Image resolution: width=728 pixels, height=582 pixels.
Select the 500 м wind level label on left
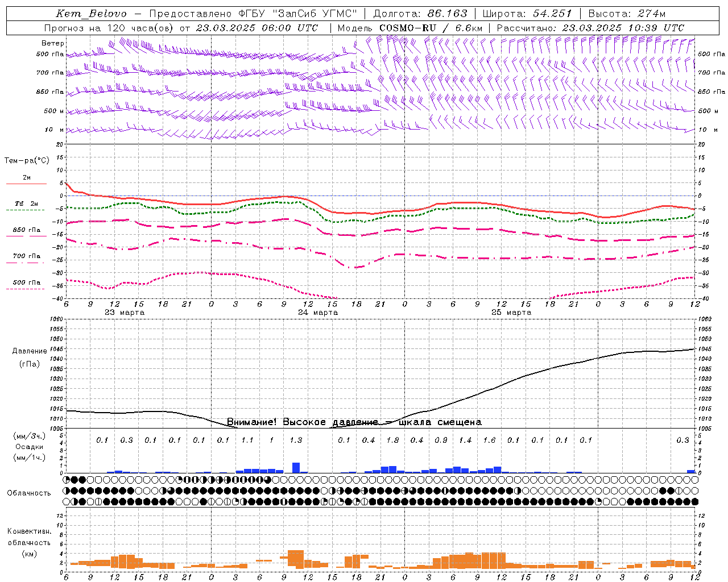(54, 111)
